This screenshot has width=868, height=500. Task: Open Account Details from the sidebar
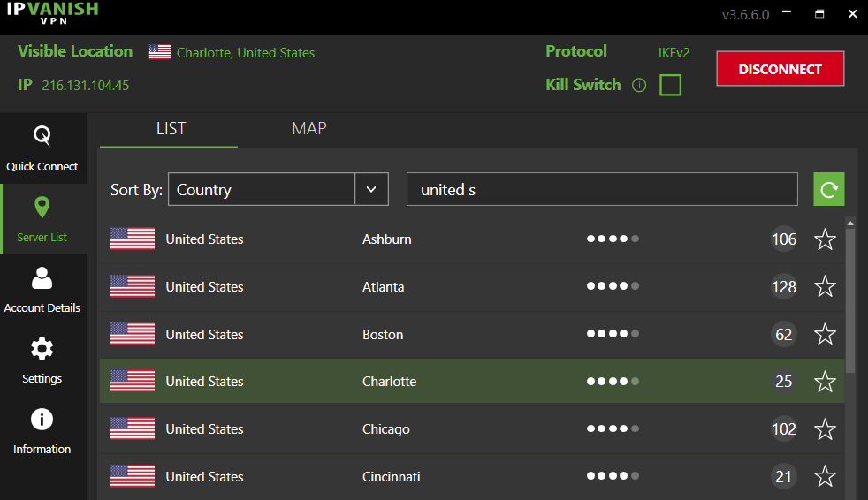(42, 290)
